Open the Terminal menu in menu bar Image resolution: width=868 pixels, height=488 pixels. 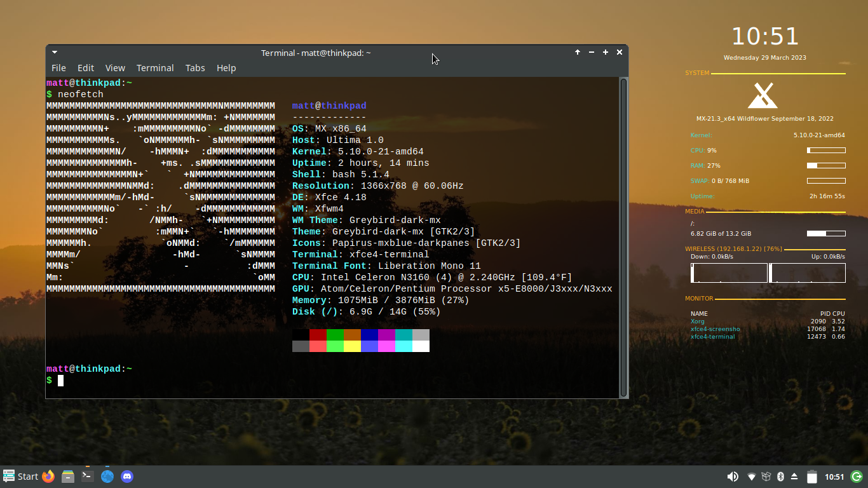(x=155, y=68)
